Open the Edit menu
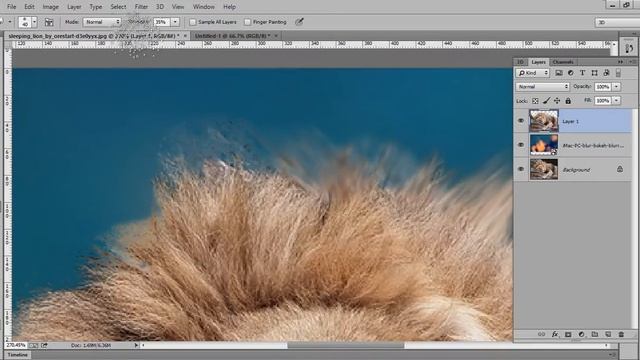The height and width of the screenshot is (360, 640). 29,7
